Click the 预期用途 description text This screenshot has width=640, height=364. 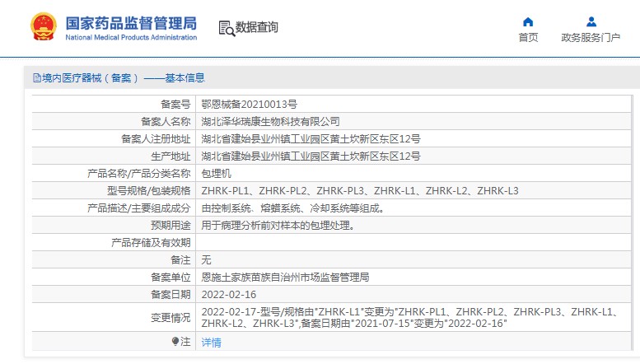pyautogui.click(x=278, y=226)
